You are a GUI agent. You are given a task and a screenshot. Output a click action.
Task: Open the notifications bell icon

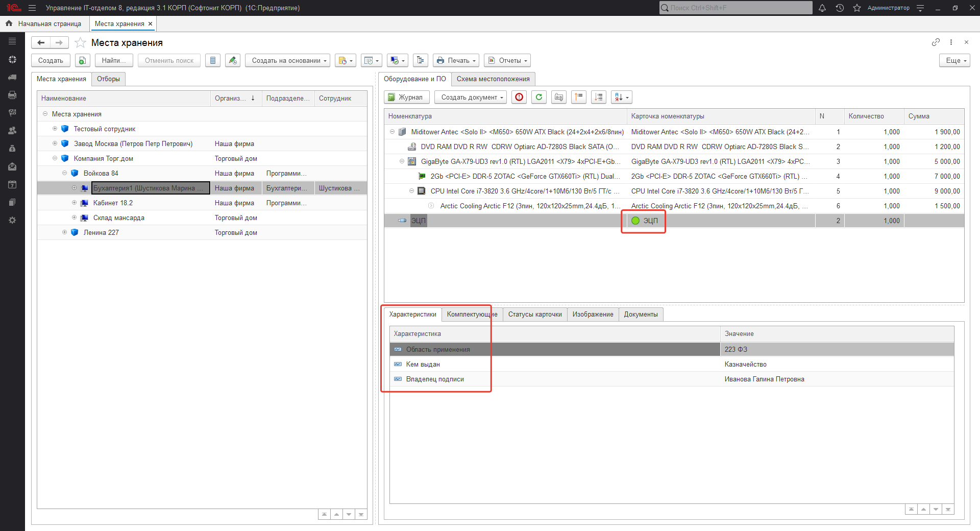822,8
